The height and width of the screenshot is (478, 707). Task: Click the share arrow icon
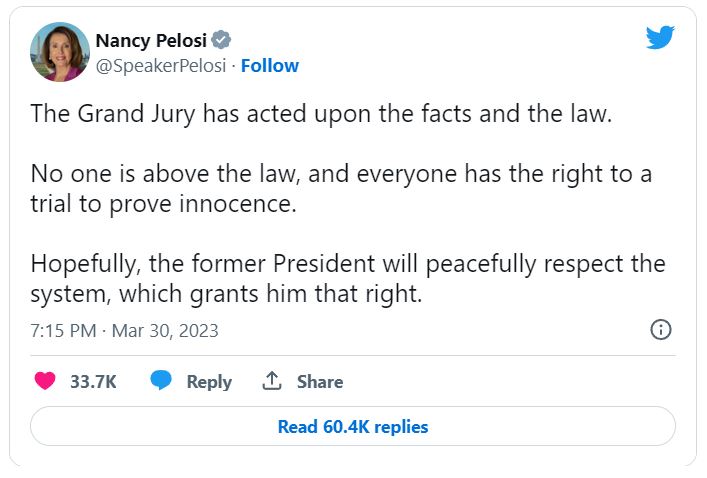[x=271, y=381]
